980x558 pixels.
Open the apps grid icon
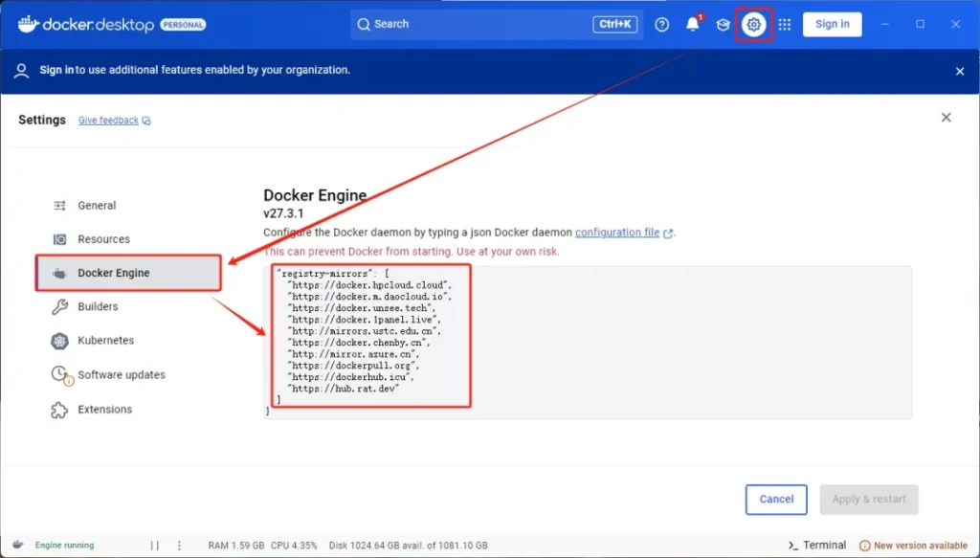pyautogui.click(x=785, y=25)
